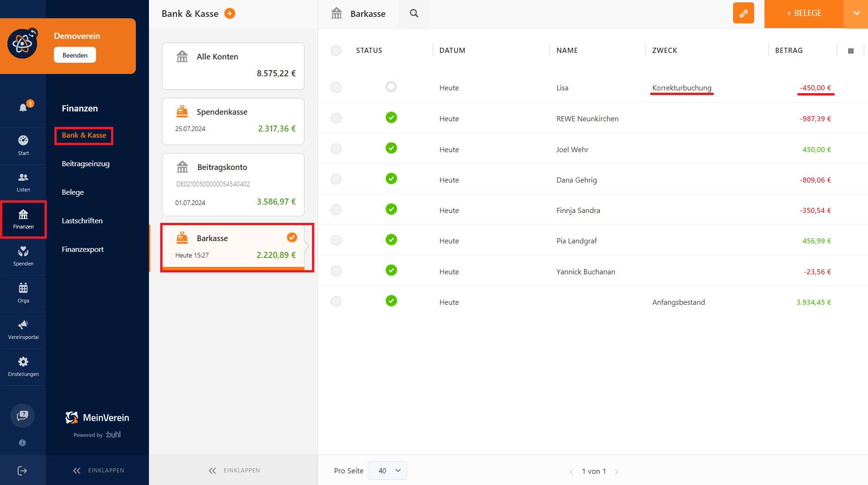The width and height of the screenshot is (868, 485).
Task: Sort table by STATUS column
Action: pos(369,51)
